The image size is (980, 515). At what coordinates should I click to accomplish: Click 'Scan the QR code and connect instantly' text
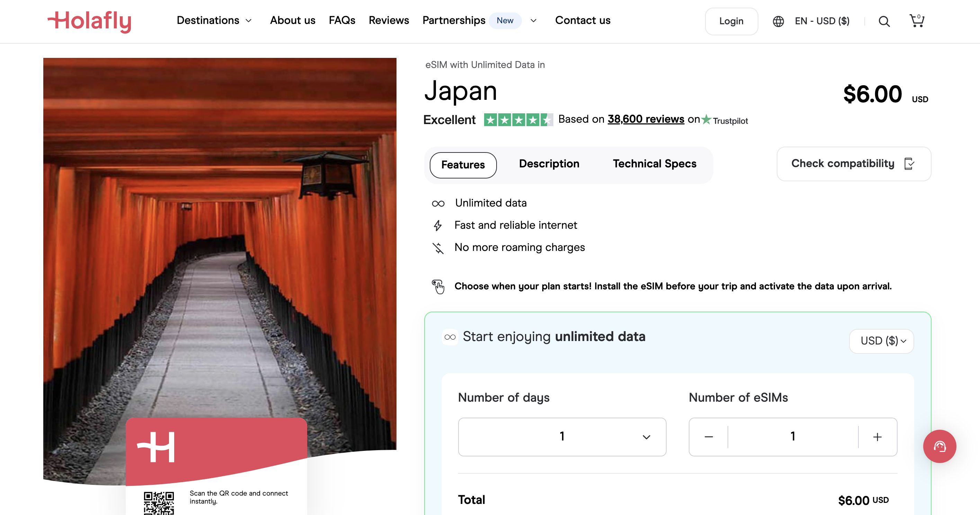pyautogui.click(x=239, y=497)
